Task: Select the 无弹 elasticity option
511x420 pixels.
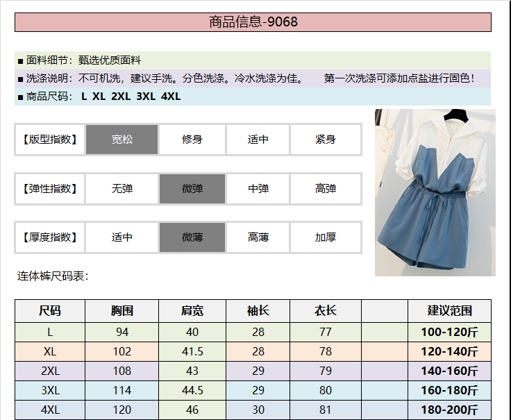Action: [x=122, y=189]
